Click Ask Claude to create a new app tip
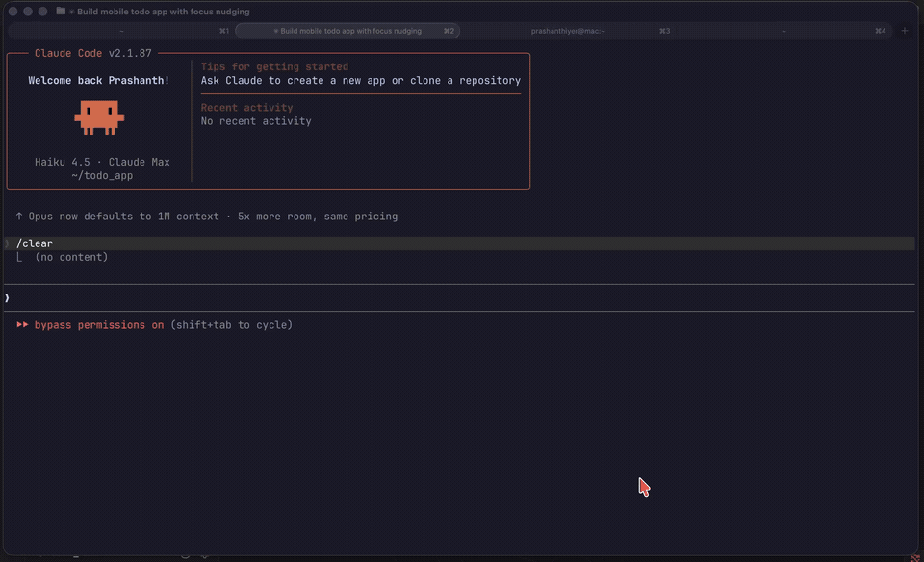Viewport: 924px width, 562px height. click(361, 80)
